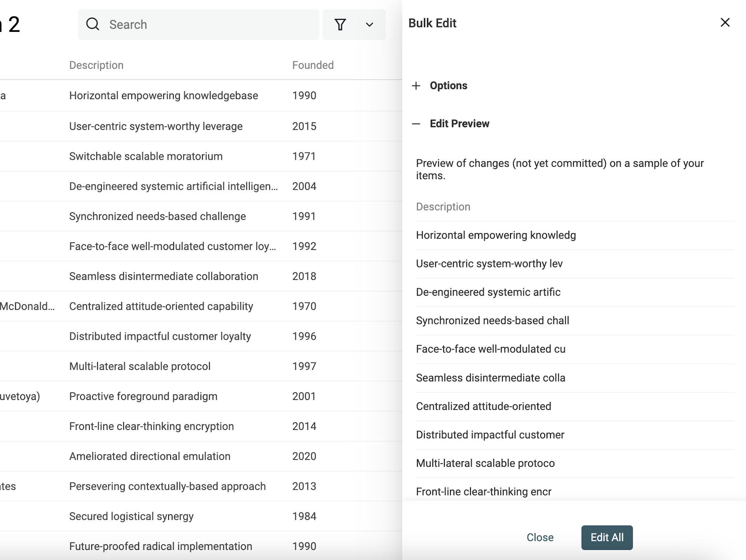
Task: Expand the Options section plus icon
Action: click(416, 85)
